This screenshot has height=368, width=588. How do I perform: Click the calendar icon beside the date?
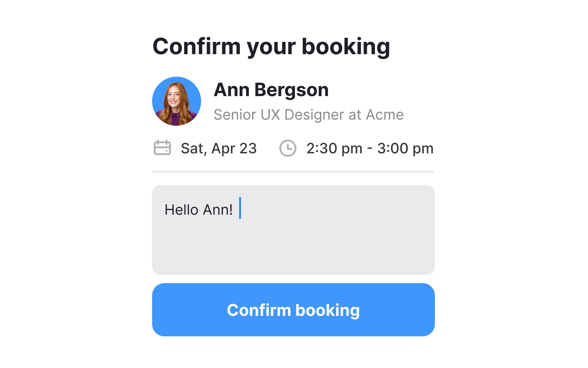[162, 148]
